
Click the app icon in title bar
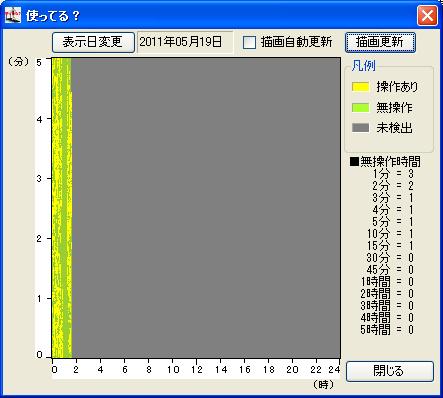[13, 15]
